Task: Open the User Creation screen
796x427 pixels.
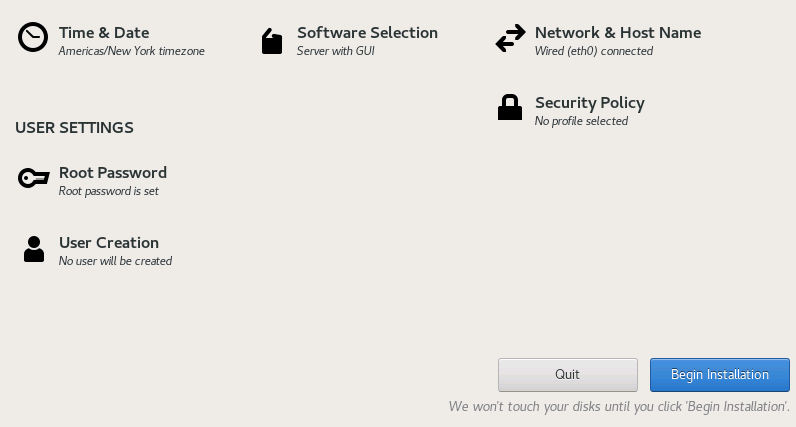Action: click(109, 243)
